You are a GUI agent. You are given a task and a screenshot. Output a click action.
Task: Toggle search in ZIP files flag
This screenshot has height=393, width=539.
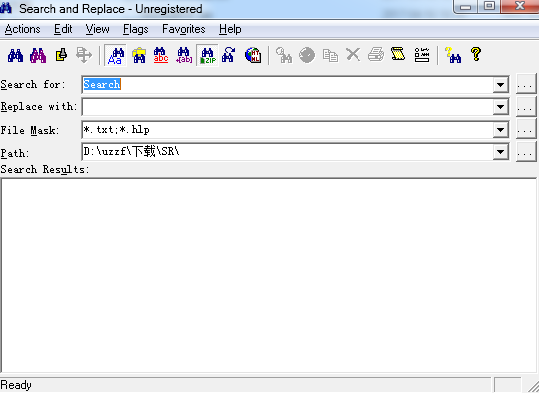click(207, 55)
